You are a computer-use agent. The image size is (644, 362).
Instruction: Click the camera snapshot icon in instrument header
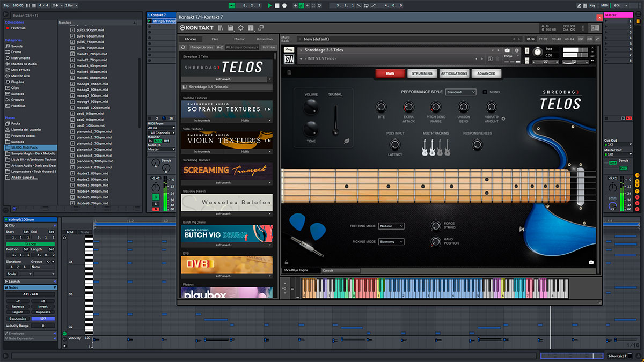[x=507, y=50]
